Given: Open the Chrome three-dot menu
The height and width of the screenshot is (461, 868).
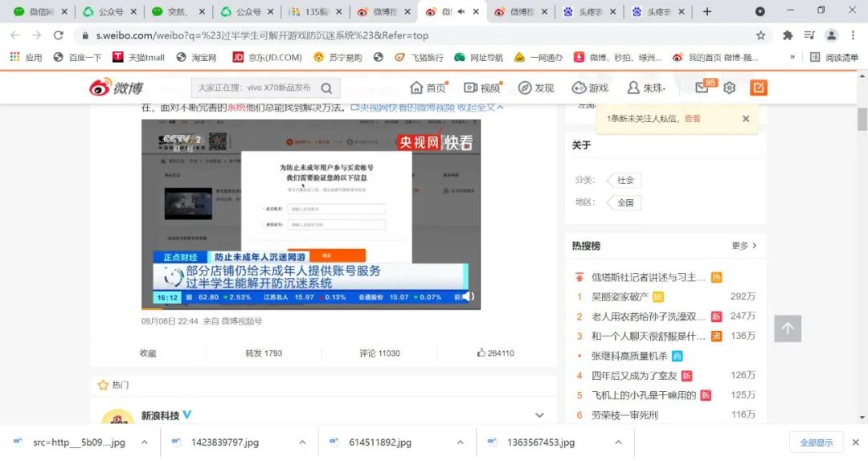Looking at the screenshot, I should 853,35.
